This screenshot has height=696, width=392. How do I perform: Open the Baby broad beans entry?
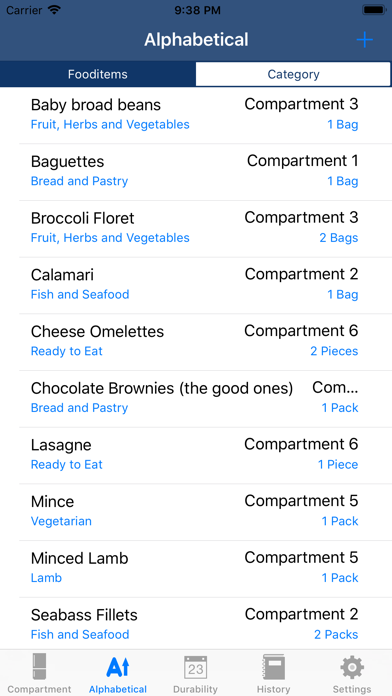click(x=196, y=115)
